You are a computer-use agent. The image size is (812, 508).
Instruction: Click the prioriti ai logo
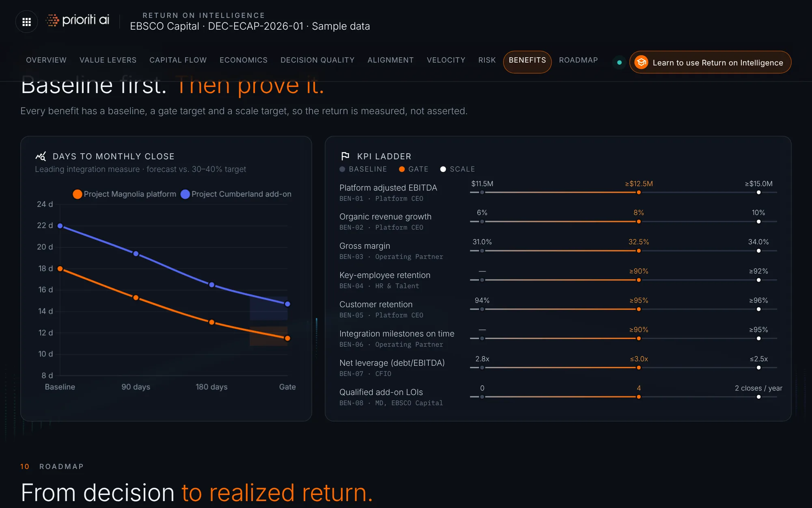78,20
